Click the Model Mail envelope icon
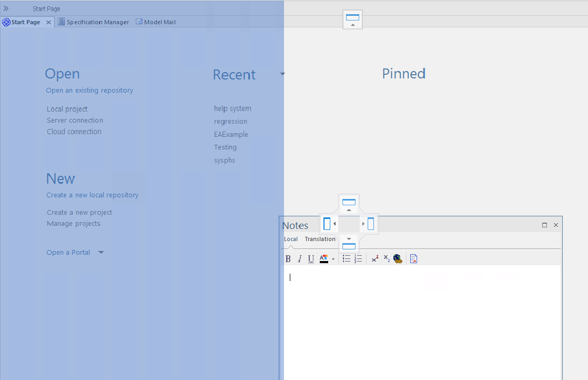This screenshot has width=588, height=380. tap(139, 22)
